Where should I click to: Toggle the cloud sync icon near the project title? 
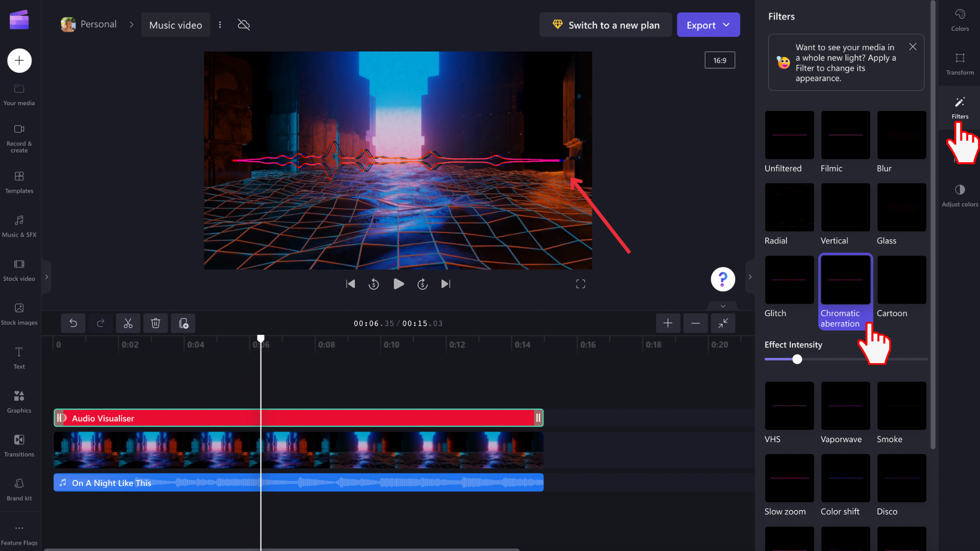point(243,24)
